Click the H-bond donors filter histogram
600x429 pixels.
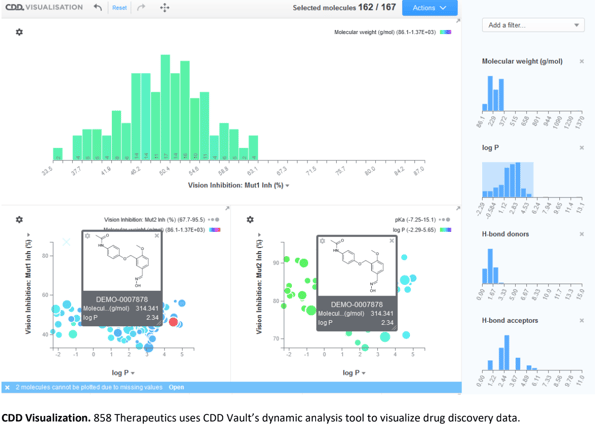click(532, 266)
